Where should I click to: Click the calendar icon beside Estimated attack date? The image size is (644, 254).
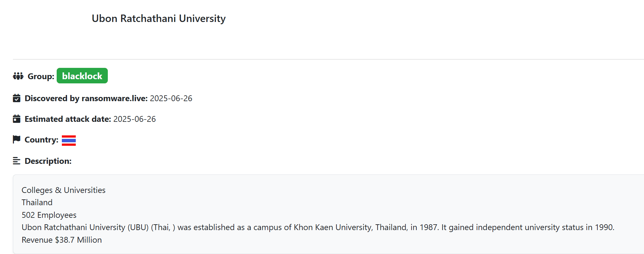(x=17, y=119)
